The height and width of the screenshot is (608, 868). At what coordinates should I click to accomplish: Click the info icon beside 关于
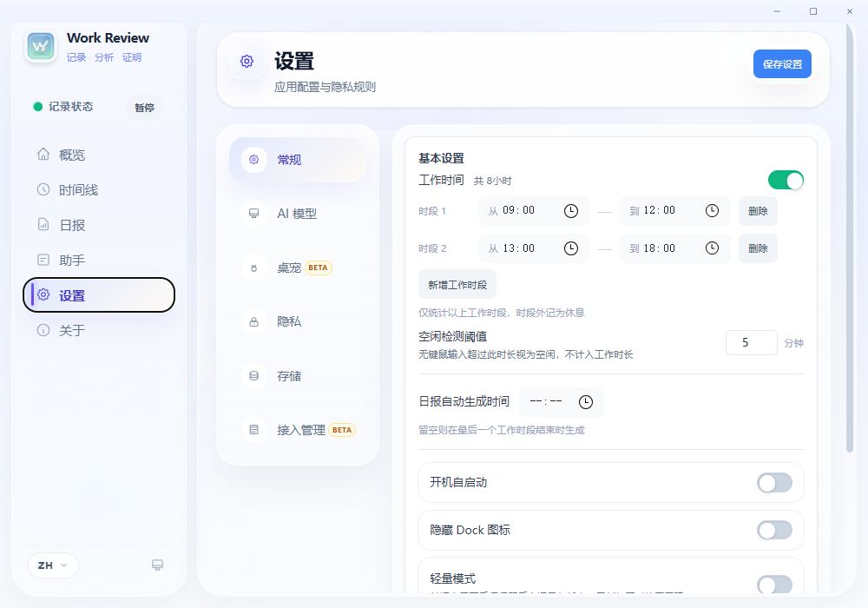pos(43,330)
